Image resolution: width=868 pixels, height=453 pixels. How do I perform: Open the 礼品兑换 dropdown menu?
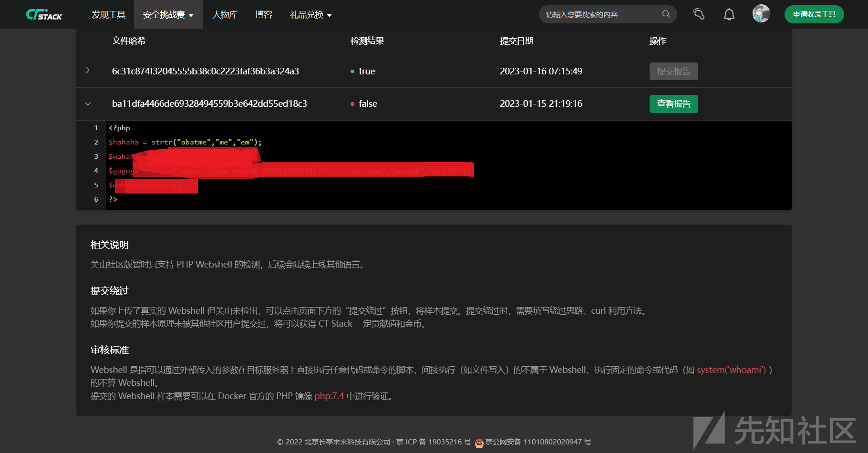point(310,14)
